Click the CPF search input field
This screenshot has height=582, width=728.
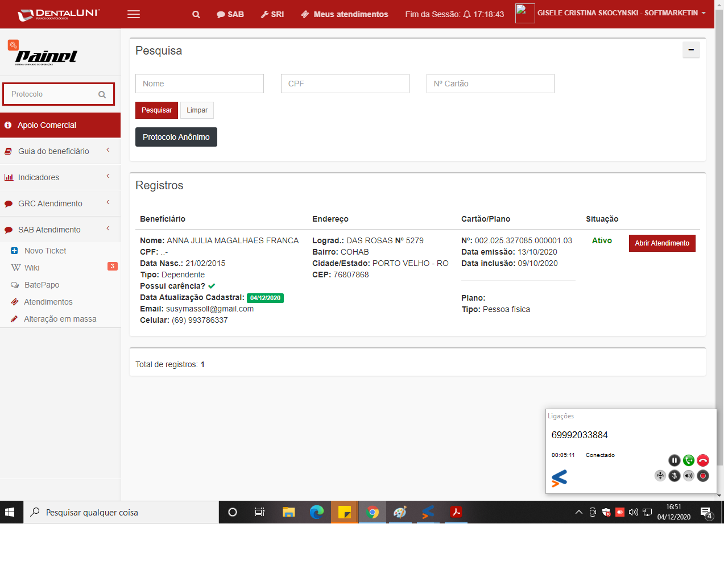(345, 84)
